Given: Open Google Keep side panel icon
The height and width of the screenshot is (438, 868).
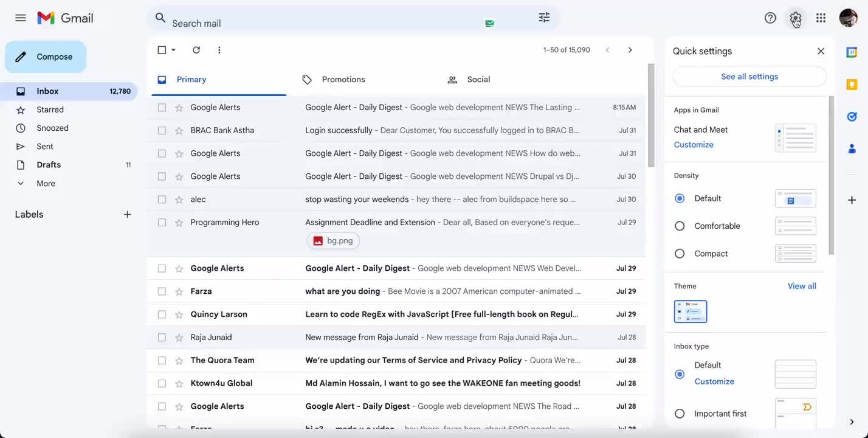Looking at the screenshot, I should [852, 85].
